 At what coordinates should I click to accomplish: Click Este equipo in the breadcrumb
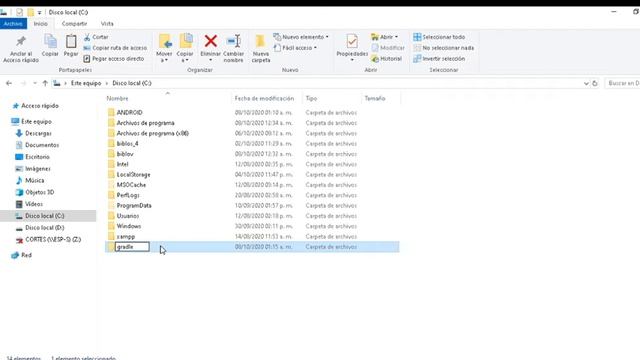(86, 83)
